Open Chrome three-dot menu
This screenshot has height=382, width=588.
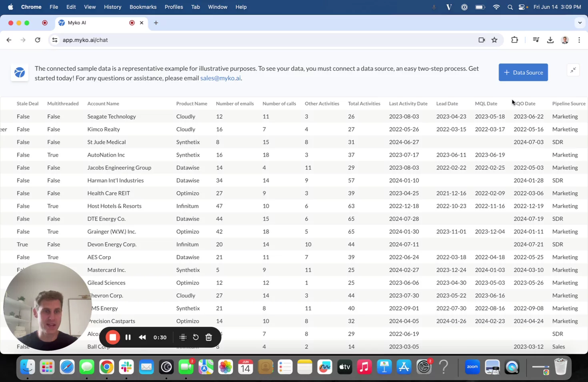579,40
